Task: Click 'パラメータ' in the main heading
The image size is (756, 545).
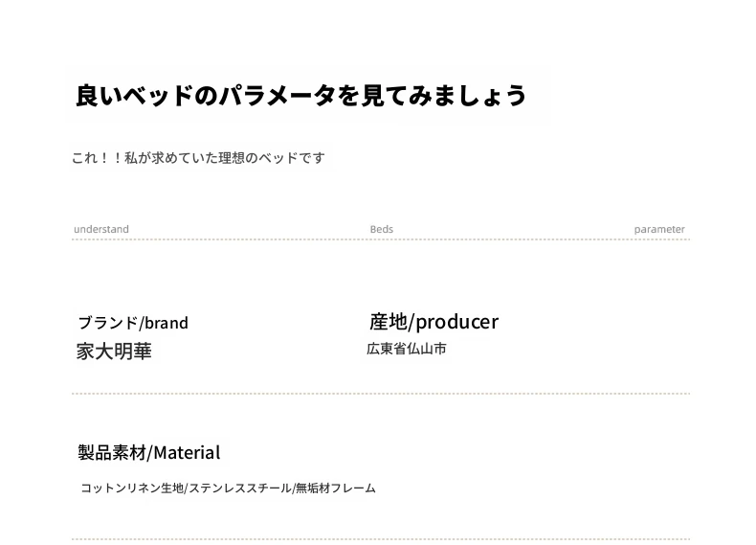Action: tap(278, 95)
